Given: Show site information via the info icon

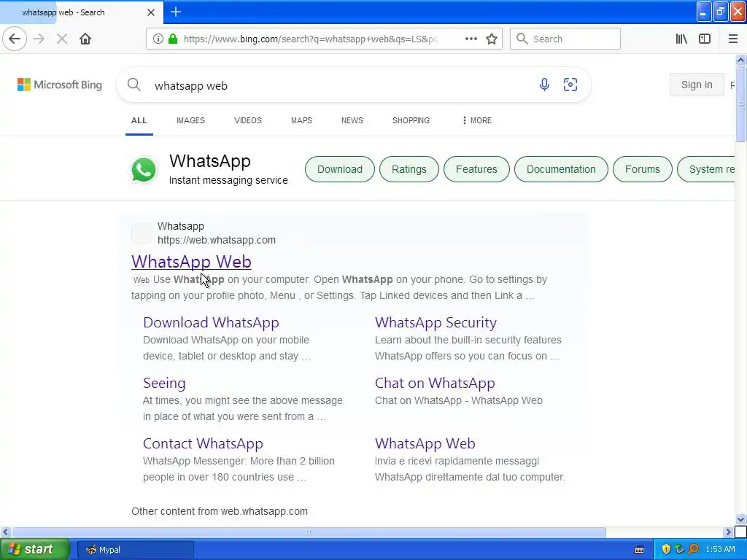Looking at the screenshot, I should point(158,39).
